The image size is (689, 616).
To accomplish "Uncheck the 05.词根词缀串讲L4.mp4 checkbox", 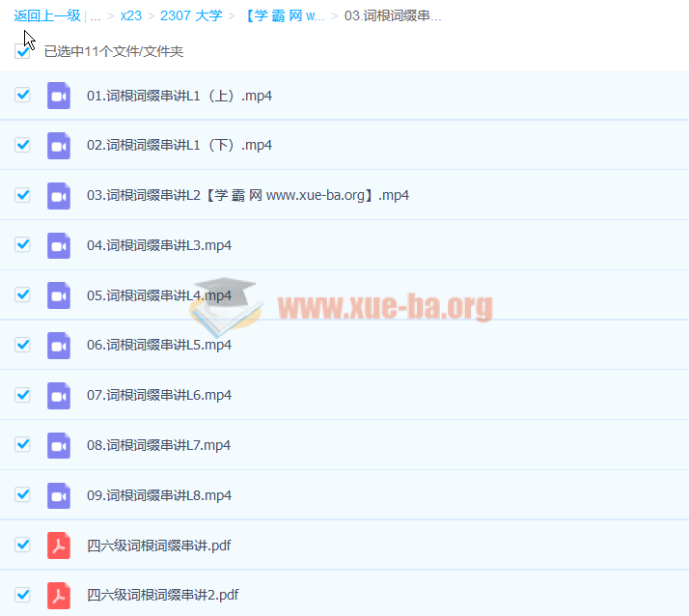I will pyautogui.click(x=23, y=295).
